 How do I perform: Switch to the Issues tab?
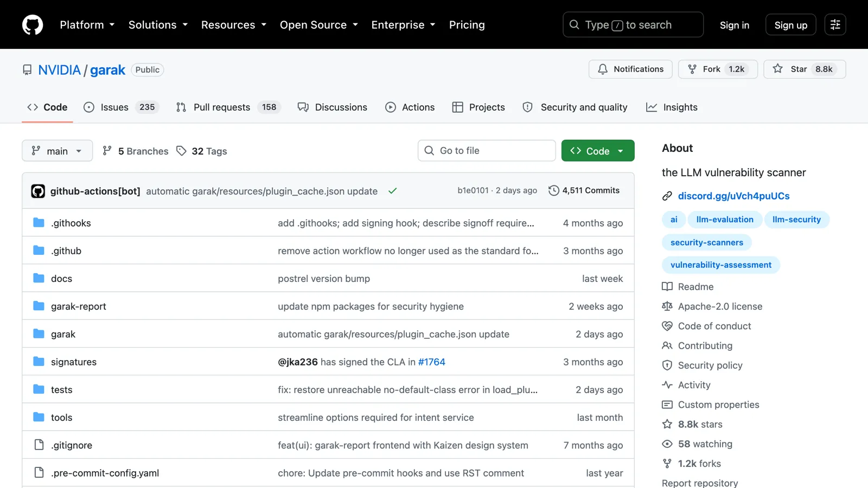(x=121, y=107)
